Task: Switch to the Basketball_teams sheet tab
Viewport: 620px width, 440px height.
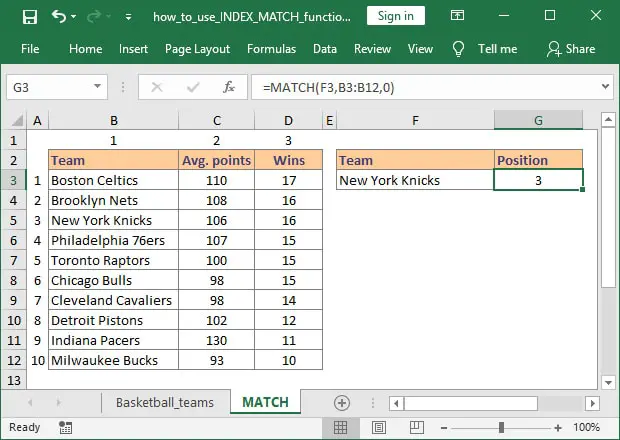Action: pos(164,402)
